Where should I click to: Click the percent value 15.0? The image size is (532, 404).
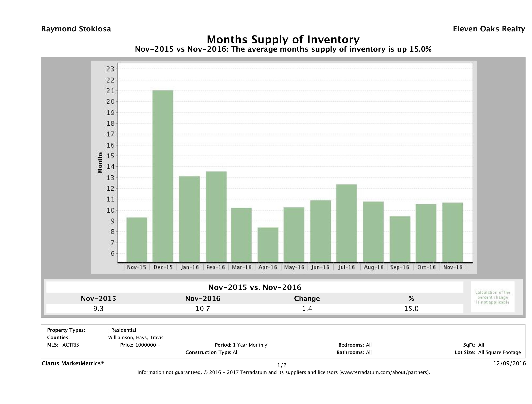411,308
